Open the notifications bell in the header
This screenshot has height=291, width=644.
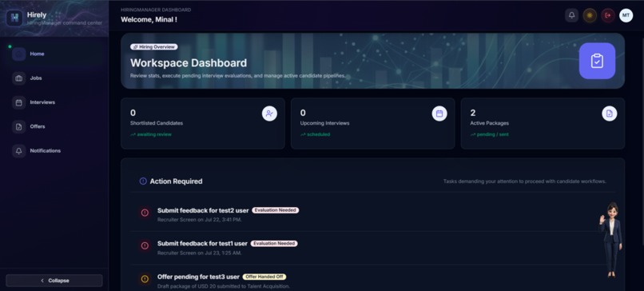click(571, 15)
